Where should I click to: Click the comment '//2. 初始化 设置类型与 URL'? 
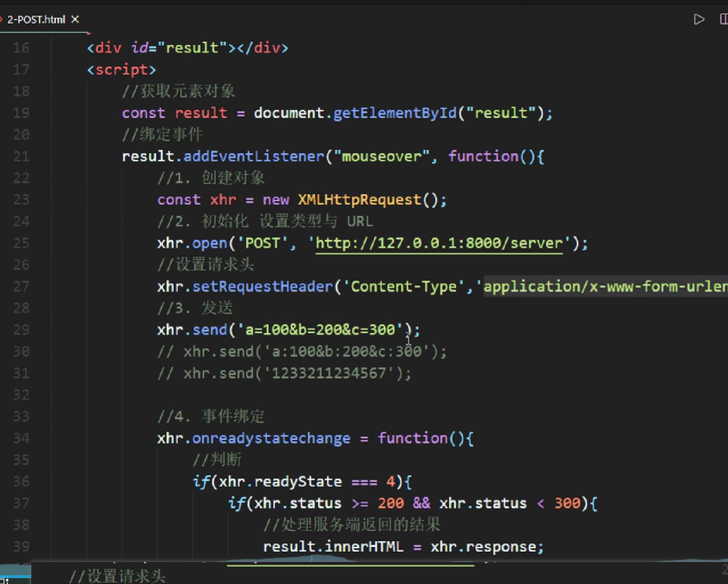coord(265,221)
